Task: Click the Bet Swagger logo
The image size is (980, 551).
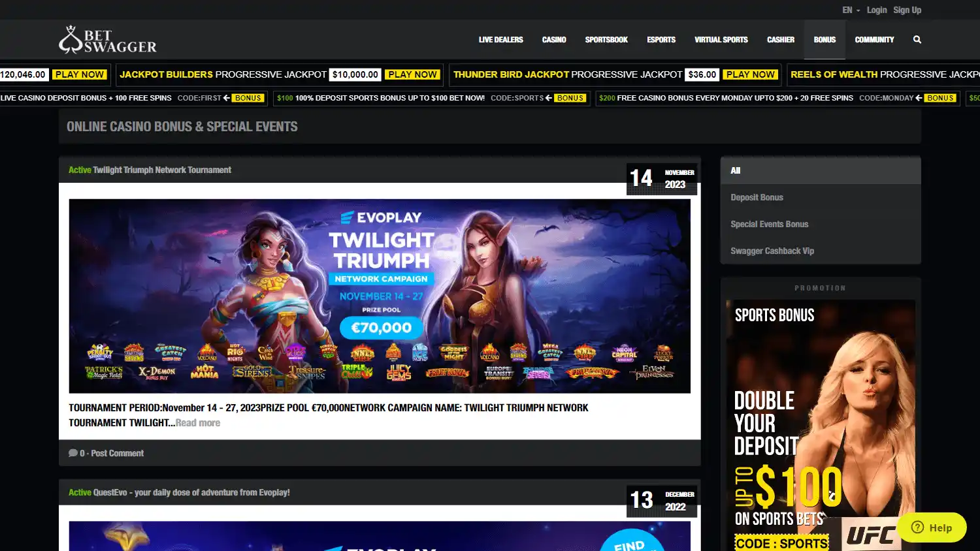Action: (108, 40)
